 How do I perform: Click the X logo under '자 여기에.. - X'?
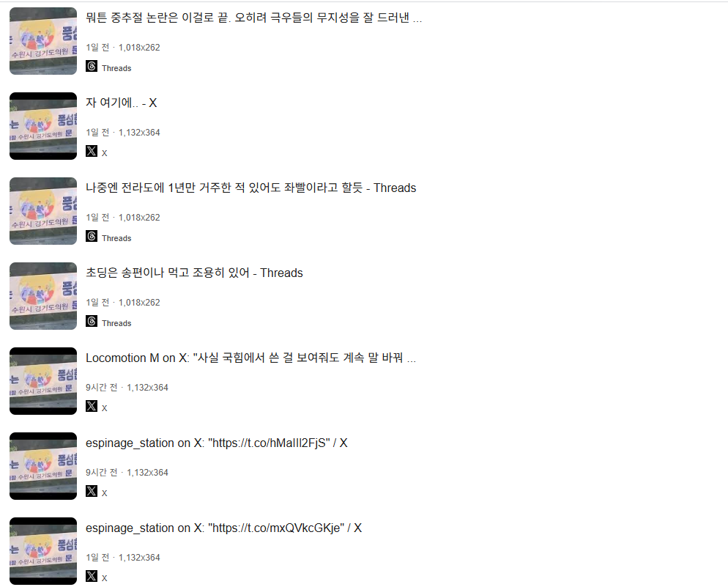[x=92, y=151]
